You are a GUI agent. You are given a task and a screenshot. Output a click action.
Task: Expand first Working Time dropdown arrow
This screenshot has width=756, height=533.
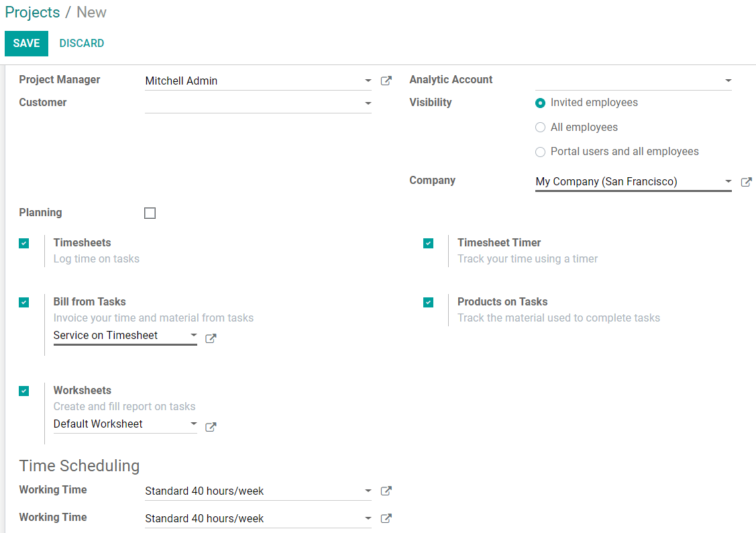coord(368,491)
